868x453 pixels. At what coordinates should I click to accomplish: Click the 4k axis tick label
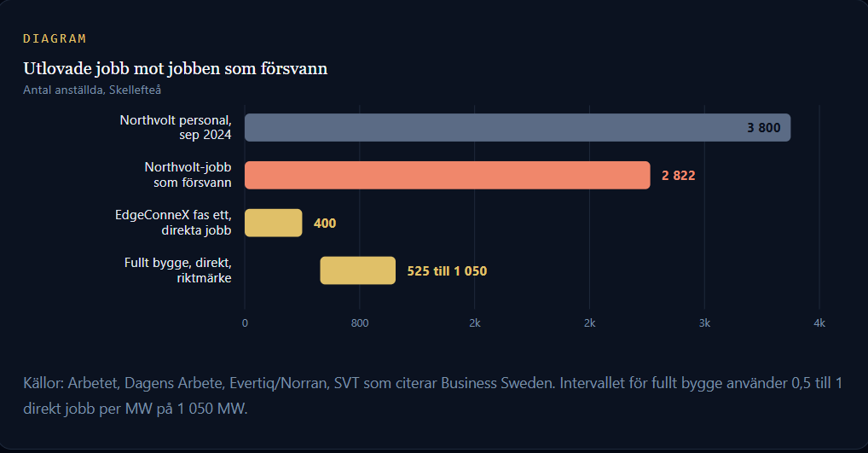(x=819, y=322)
